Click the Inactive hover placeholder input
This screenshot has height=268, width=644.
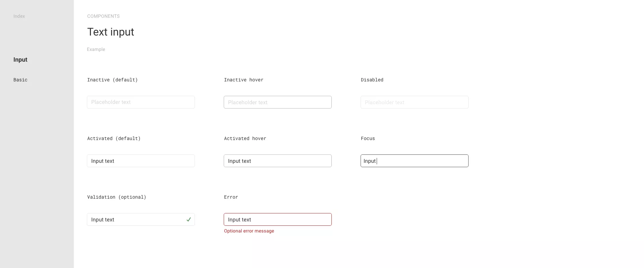point(278,102)
